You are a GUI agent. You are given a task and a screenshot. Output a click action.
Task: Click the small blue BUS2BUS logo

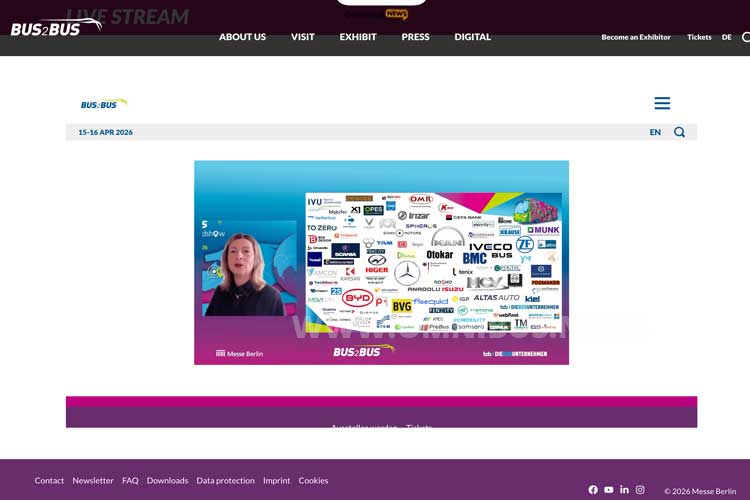point(104,103)
